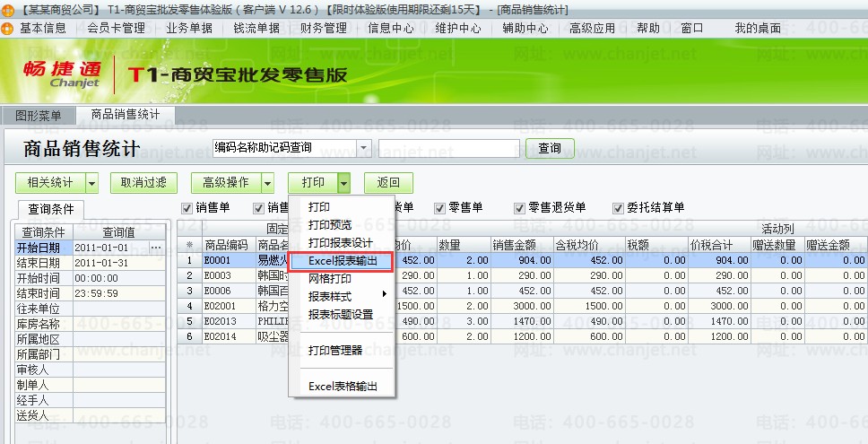Expand the 相关统计 dropdown arrow

coord(91,183)
